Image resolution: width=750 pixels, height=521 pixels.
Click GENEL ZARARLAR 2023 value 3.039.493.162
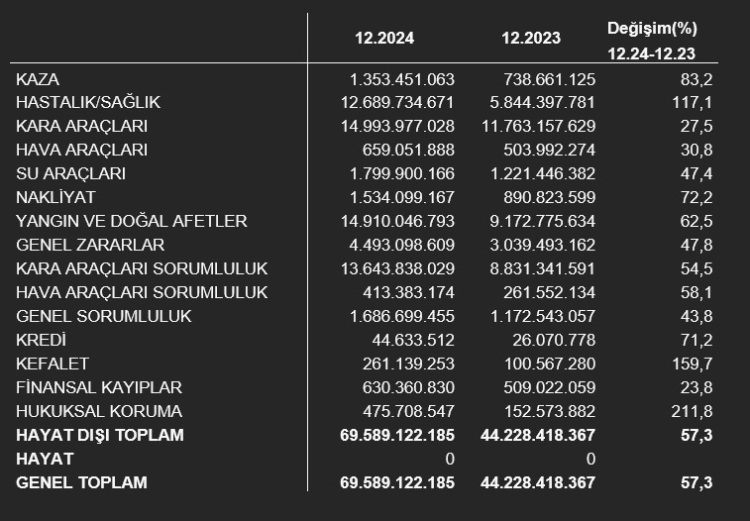click(542, 245)
